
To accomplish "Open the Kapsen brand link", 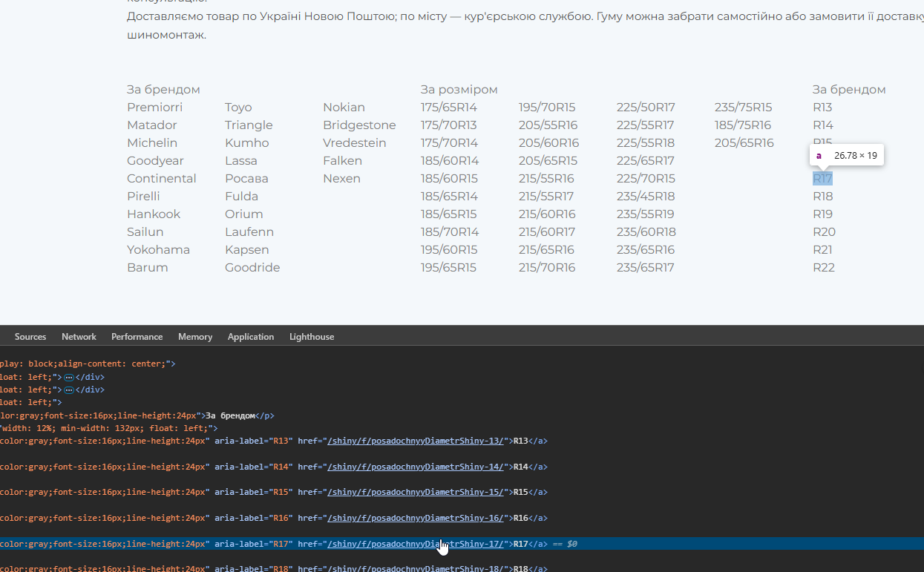I will pos(247,250).
